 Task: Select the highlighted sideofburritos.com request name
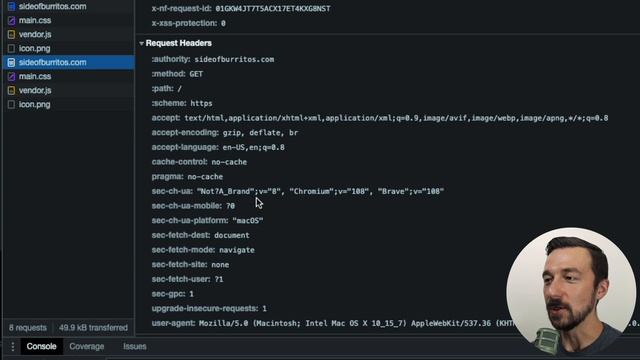pyautogui.click(x=52, y=62)
